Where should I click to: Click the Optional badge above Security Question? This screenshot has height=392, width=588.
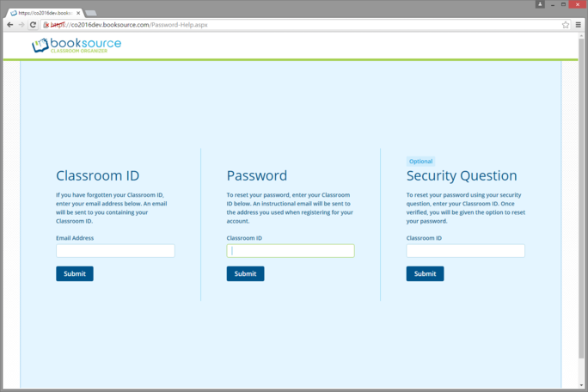pos(421,161)
